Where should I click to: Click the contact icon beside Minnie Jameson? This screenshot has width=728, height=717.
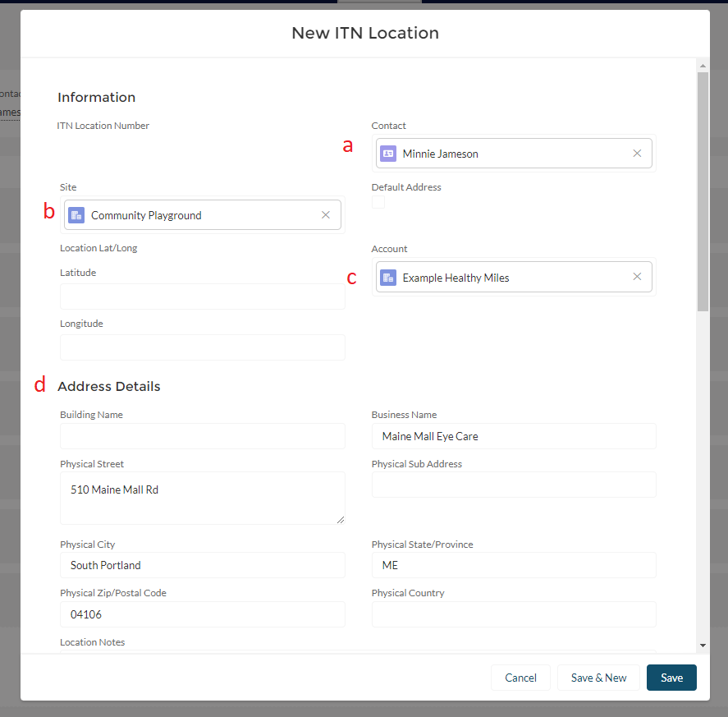[388, 154]
